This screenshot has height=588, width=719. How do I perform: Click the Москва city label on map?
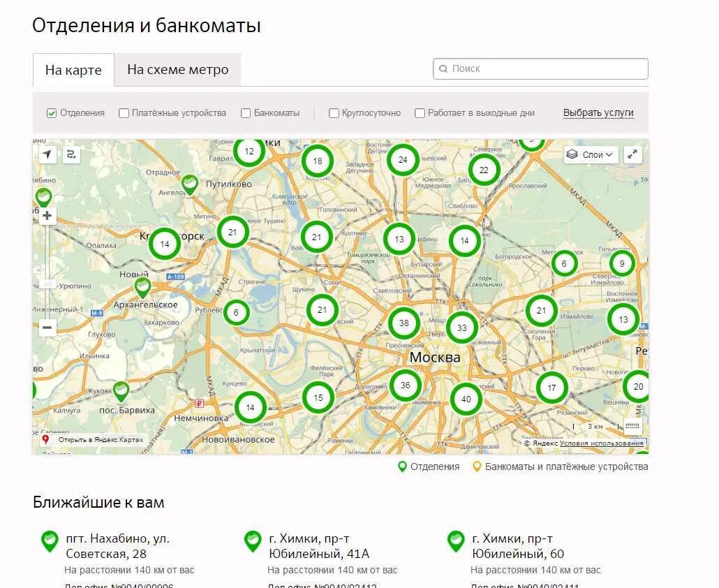[x=435, y=358]
